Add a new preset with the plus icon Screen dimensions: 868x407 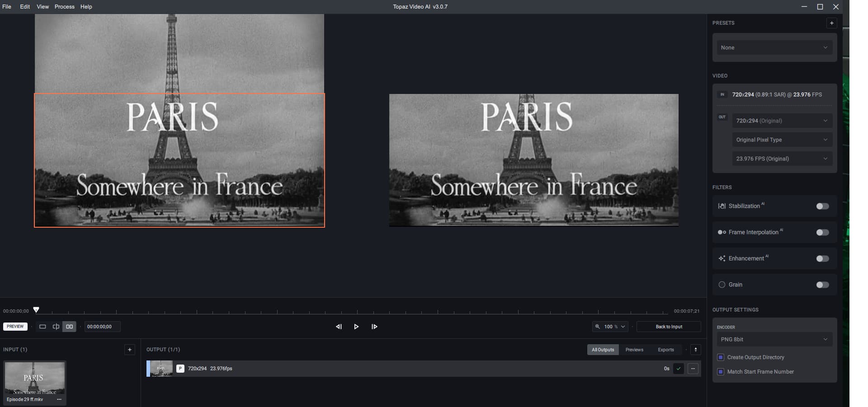coord(832,23)
